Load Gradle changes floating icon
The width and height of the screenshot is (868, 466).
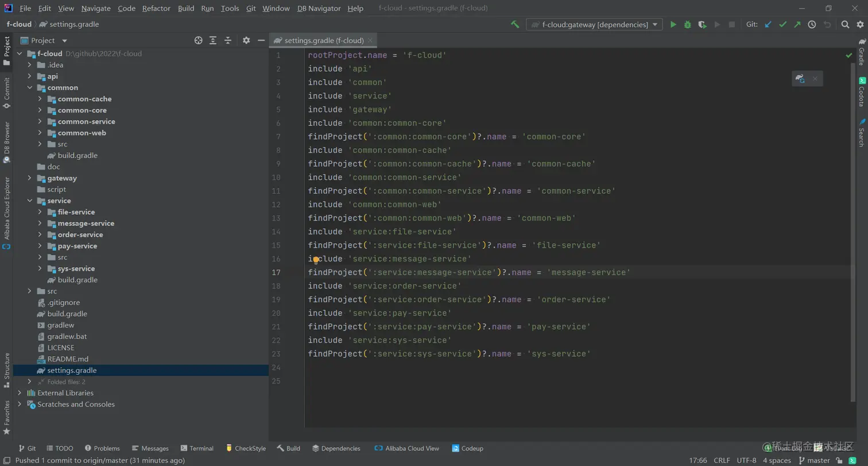800,79
